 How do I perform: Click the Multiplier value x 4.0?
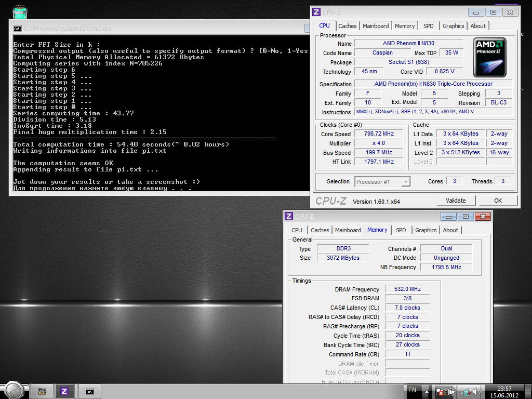click(379, 143)
